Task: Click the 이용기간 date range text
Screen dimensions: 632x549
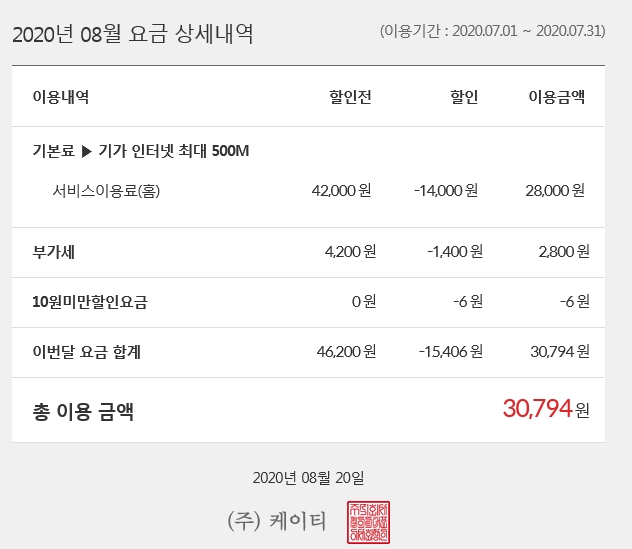Action: (x=493, y=31)
